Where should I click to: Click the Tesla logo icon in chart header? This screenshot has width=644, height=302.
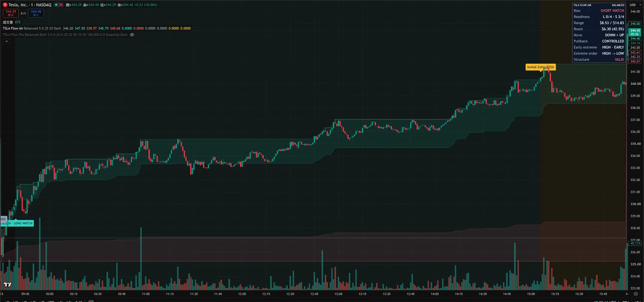click(x=5, y=5)
